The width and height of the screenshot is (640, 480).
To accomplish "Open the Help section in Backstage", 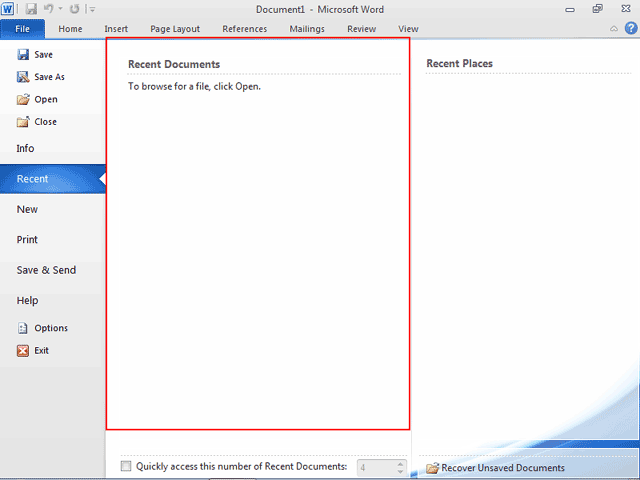I will 27,300.
